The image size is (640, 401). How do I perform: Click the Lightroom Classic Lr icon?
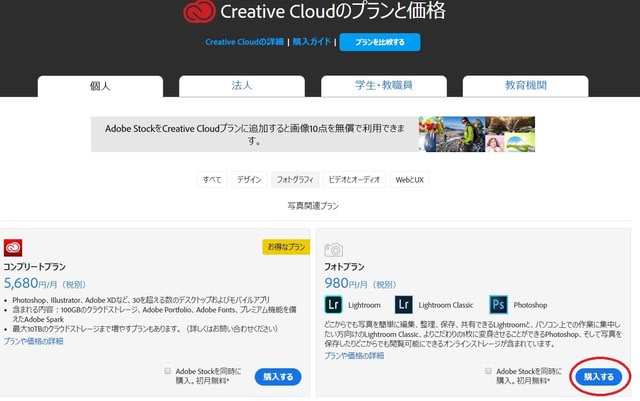404,305
